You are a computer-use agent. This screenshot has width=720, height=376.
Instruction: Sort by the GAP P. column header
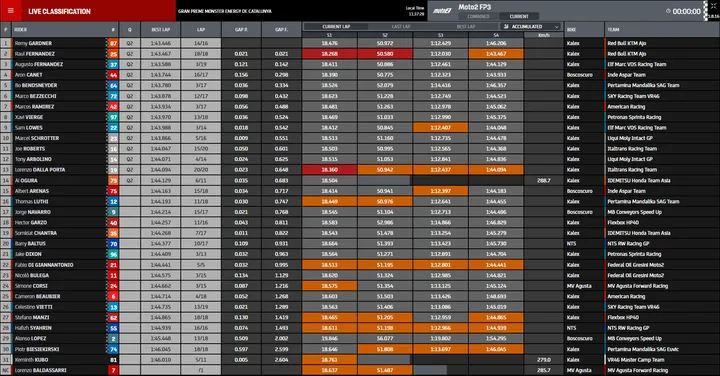(x=241, y=29)
